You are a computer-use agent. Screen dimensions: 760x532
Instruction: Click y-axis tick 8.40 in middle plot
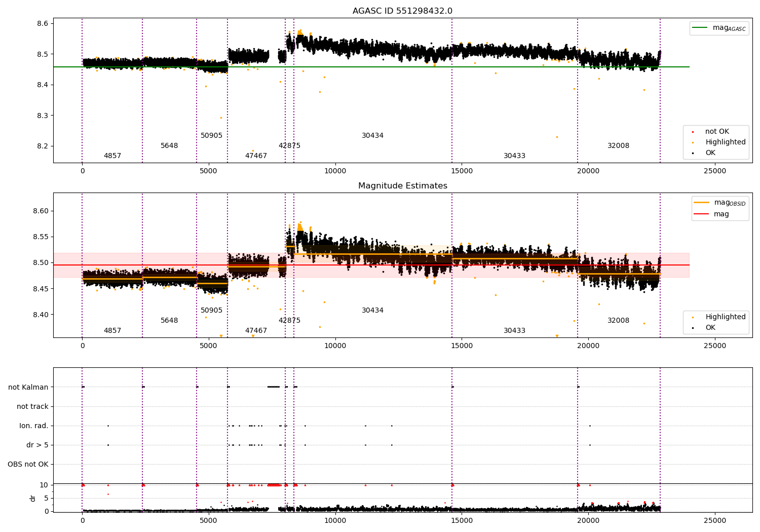pyautogui.click(x=41, y=315)
